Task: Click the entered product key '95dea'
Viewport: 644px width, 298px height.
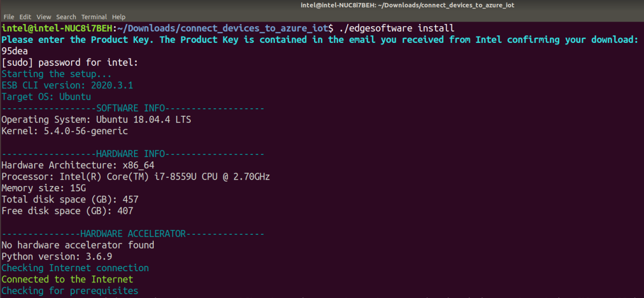Action: tap(14, 51)
